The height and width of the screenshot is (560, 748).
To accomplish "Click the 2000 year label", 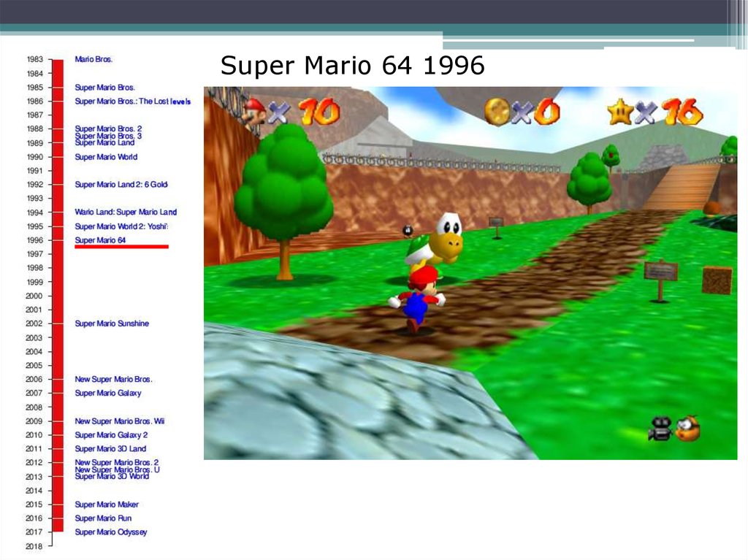I will 34,296.
